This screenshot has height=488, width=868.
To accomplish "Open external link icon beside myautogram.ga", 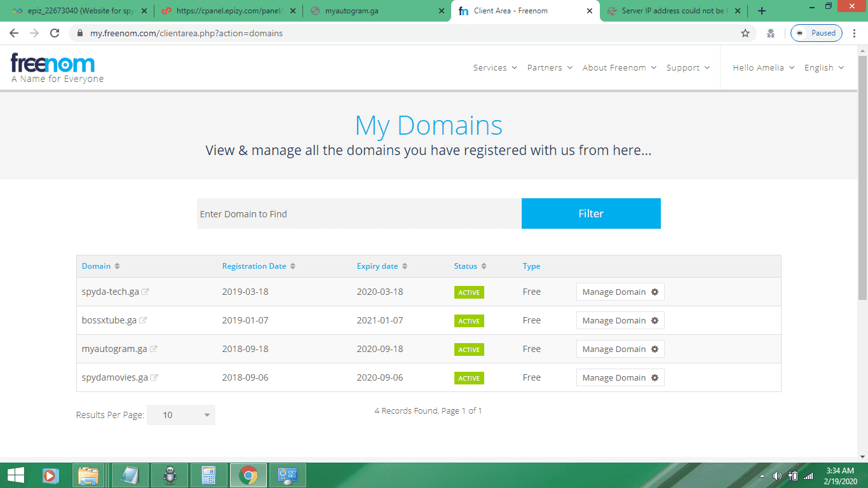I will (154, 349).
